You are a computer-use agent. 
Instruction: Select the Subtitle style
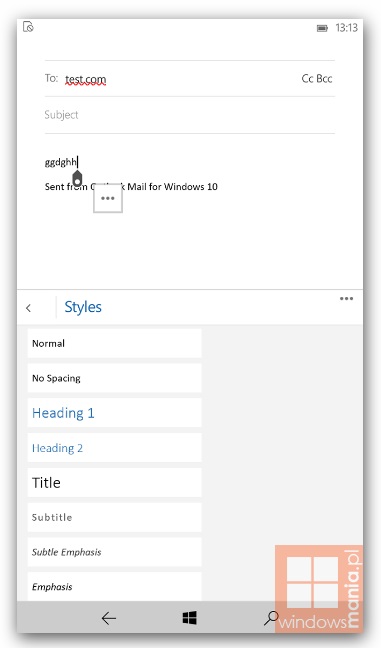(x=114, y=517)
